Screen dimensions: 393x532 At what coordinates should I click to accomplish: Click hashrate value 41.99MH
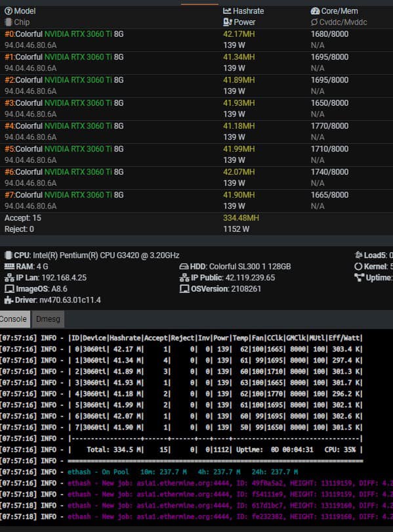239,149
